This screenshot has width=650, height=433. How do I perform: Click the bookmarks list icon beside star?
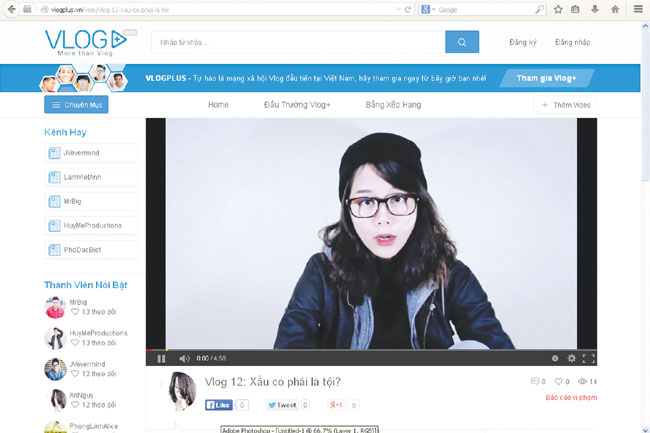575,9
